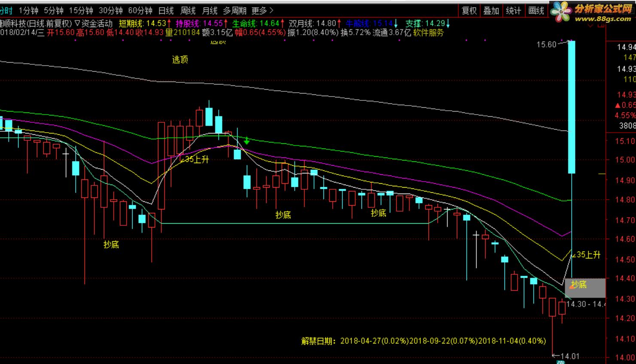Click the 14.00 price axis label
This screenshot has height=364, width=636.
626,358
